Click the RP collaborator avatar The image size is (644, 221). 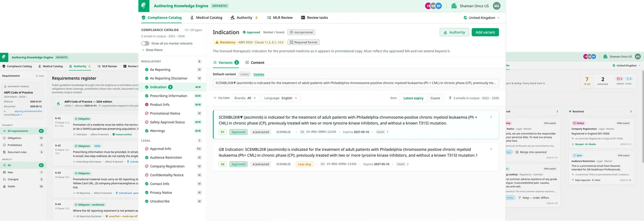(439, 6)
